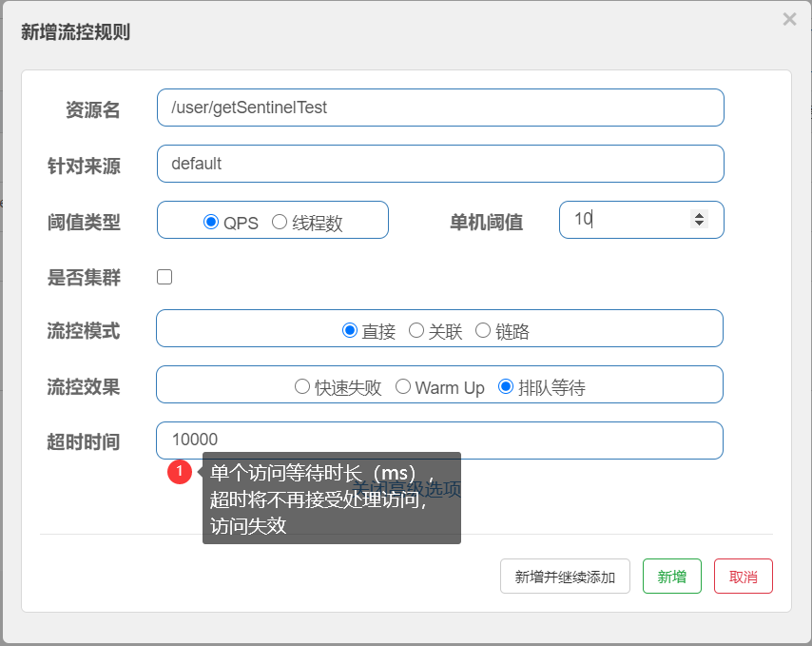Select the 线程数 threshold type option
This screenshot has width=812, height=646.
coord(280,220)
